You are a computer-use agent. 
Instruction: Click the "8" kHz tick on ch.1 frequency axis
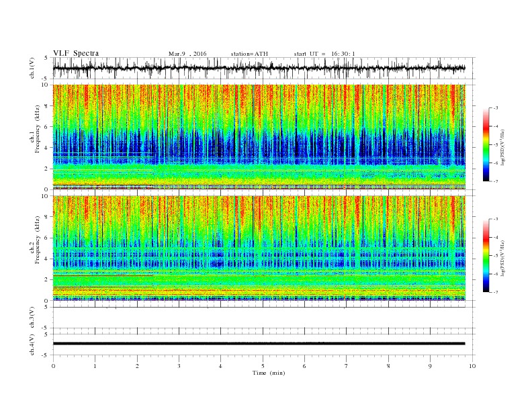click(47, 106)
